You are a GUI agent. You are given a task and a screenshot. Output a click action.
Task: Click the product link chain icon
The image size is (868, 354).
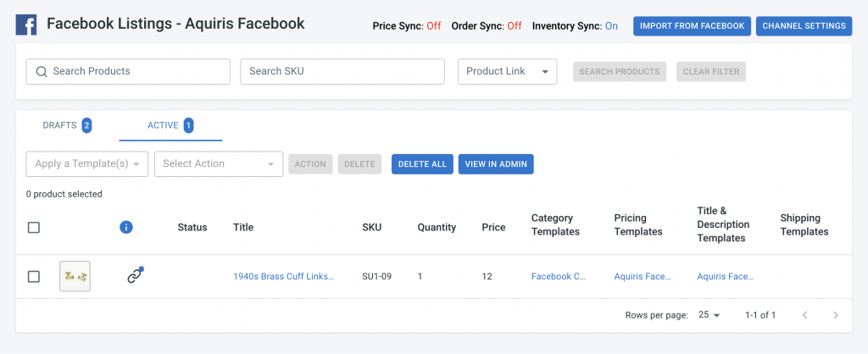(x=135, y=275)
